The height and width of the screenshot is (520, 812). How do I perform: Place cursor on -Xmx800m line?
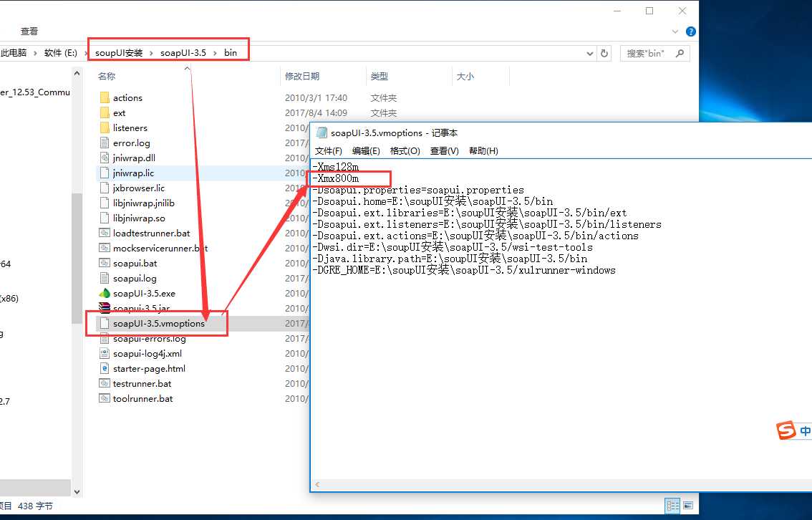336,178
